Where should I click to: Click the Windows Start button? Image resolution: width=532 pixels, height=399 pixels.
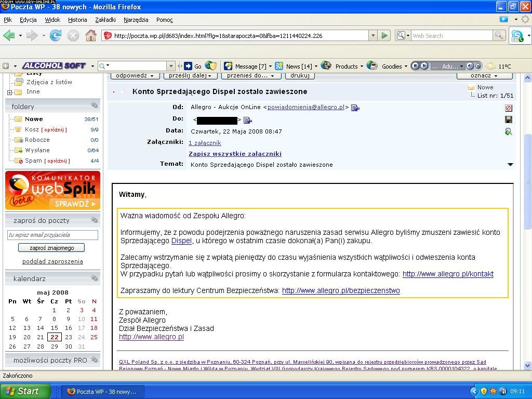tap(25, 391)
